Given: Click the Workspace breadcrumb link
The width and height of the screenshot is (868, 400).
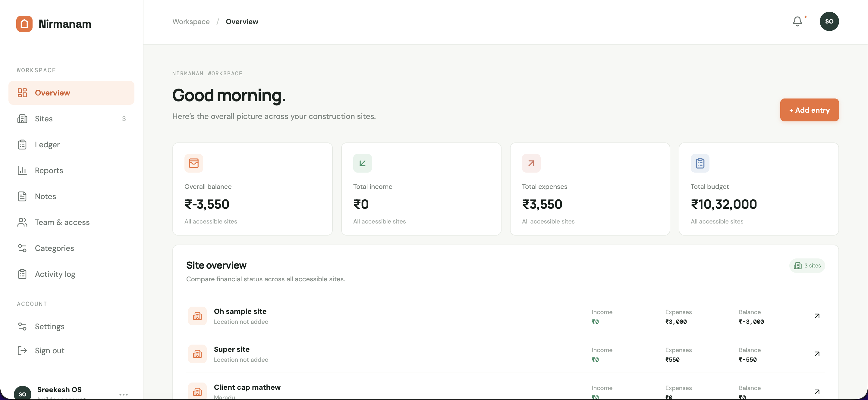Looking at the screenshot, I should [x=191, y=22].
